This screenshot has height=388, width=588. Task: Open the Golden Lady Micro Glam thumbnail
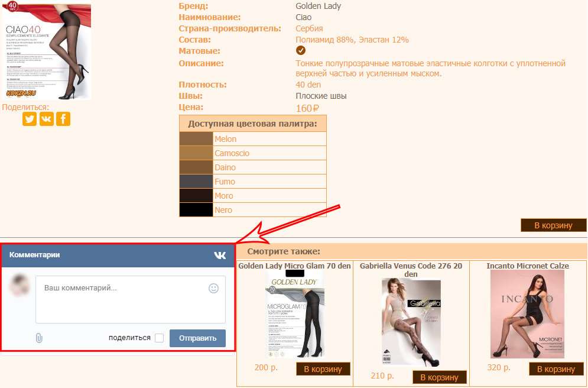295,315
